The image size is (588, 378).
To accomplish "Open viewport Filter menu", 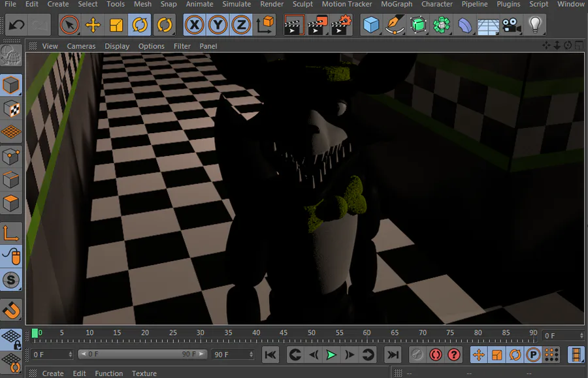I will 182,46.
